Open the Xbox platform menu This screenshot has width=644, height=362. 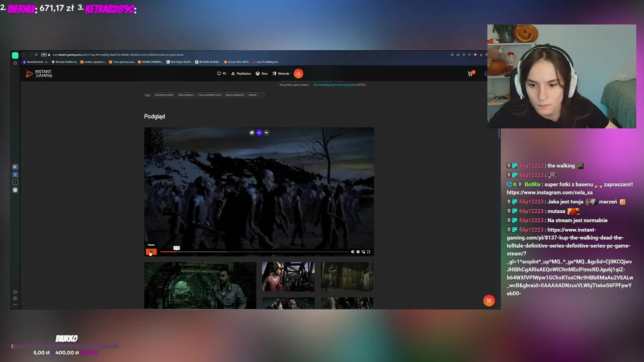pos(262,73)
